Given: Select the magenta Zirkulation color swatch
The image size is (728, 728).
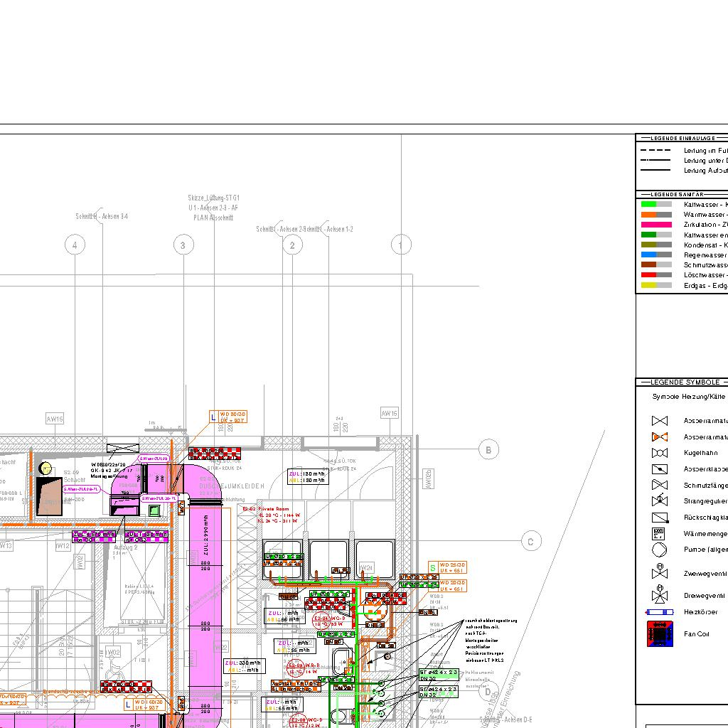Looking at the screenshot, I should pos(648,225).
